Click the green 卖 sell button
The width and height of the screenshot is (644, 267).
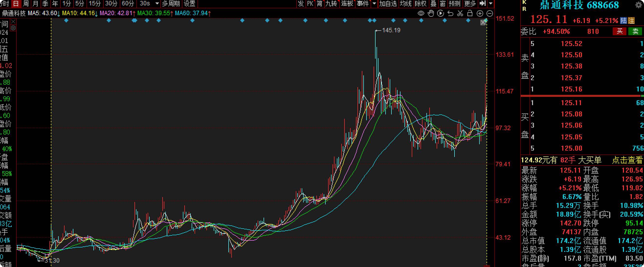click(635, 32)
